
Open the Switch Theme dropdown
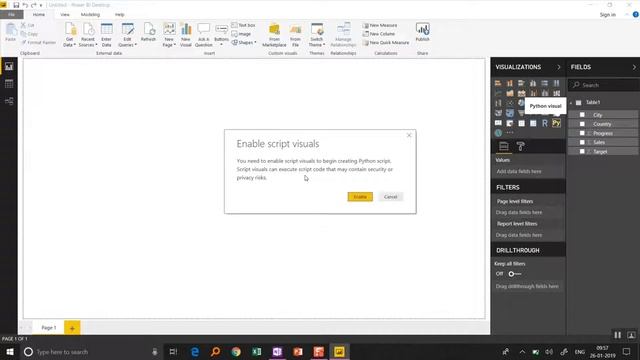coord(317,35)
